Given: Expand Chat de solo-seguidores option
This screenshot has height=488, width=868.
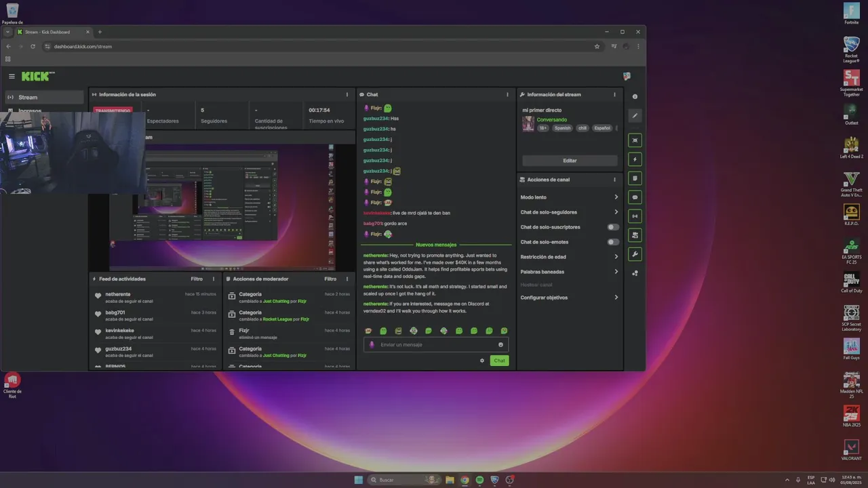Looking at the screenshot, I should (x=570, y=212).
